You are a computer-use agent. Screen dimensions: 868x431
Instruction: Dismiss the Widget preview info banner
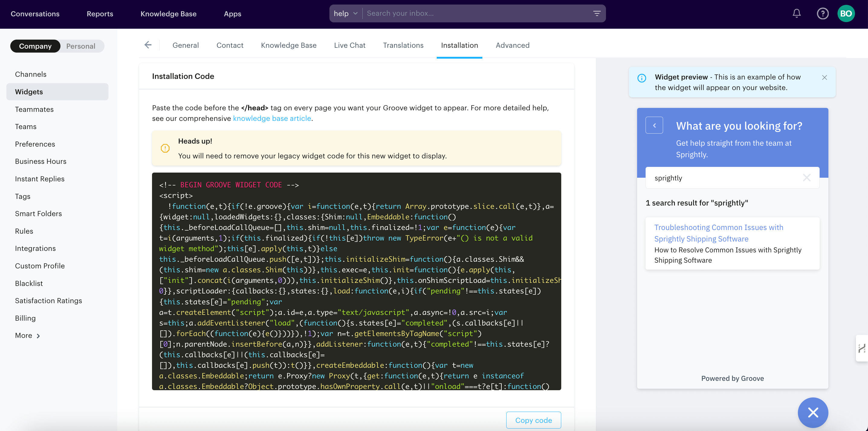click(x=824, y=77)
